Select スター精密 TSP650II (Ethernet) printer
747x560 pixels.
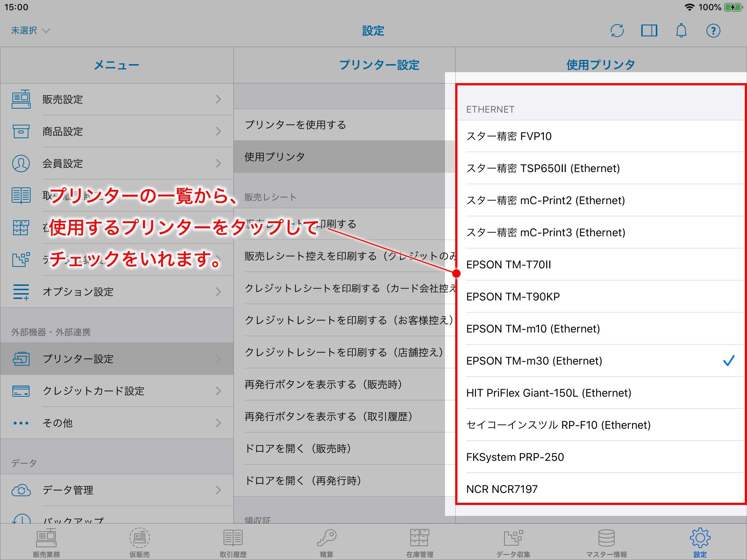601,168
